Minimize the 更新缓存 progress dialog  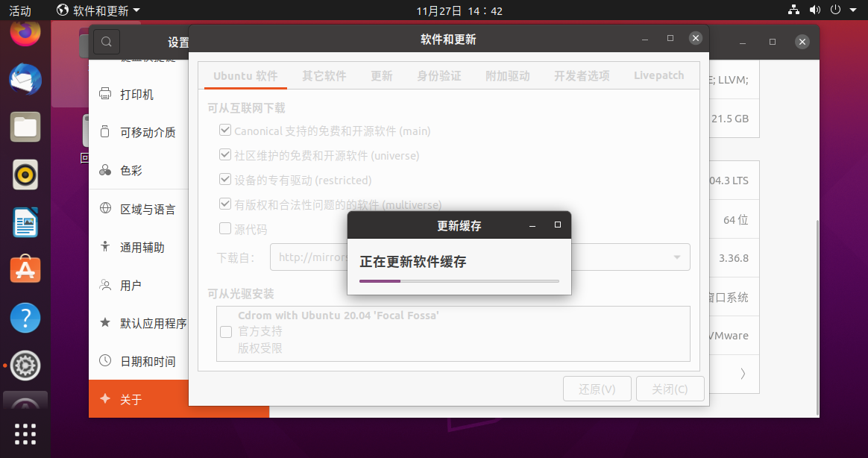pos(532,225)
